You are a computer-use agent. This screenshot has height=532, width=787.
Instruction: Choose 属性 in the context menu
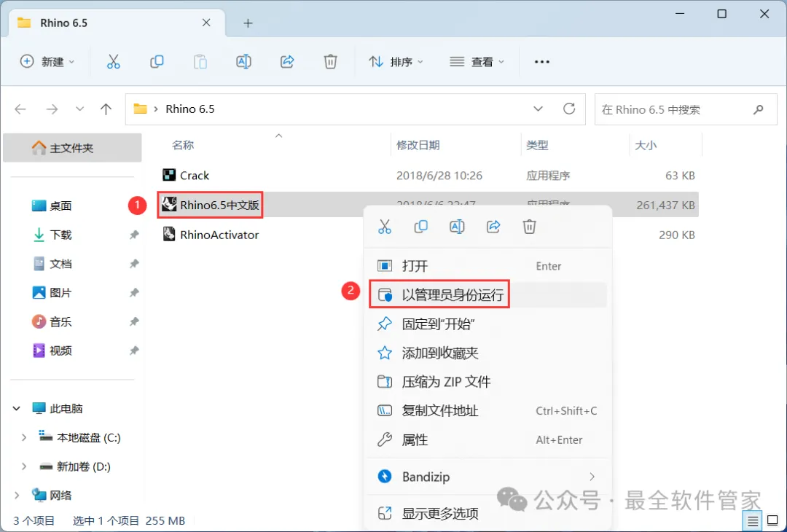[488, 440]
